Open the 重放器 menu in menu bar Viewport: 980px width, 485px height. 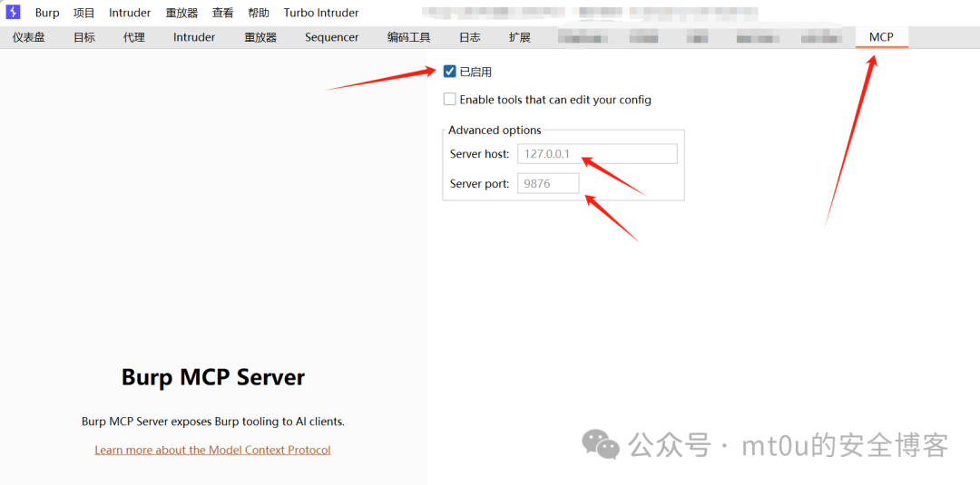click(181, 13)
